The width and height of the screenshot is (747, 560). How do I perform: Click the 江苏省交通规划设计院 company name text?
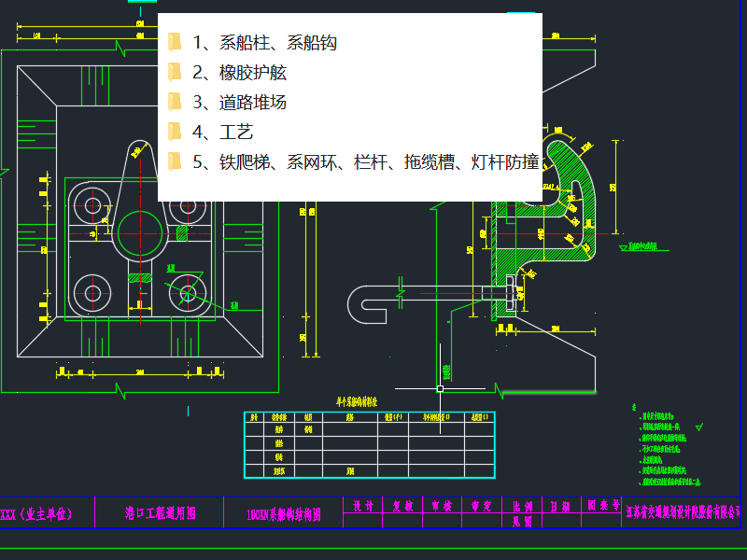tap(684, 511)
